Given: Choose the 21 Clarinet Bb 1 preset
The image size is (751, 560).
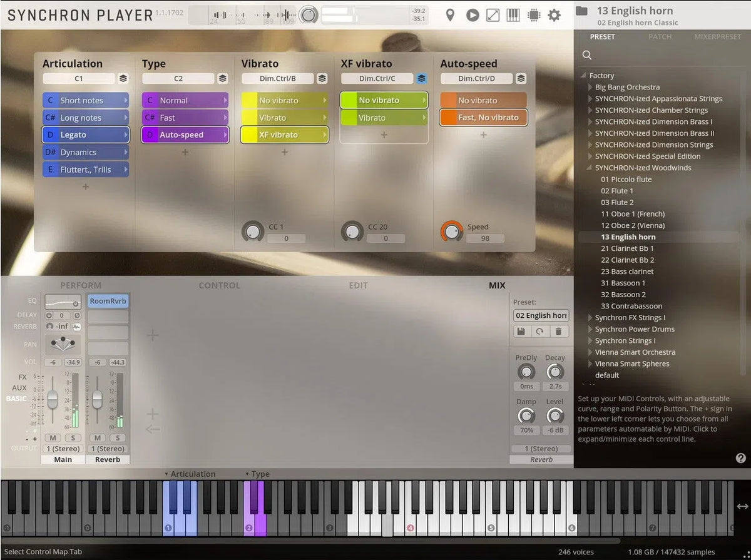Looking at the screenshot, I should pos(627,248).
